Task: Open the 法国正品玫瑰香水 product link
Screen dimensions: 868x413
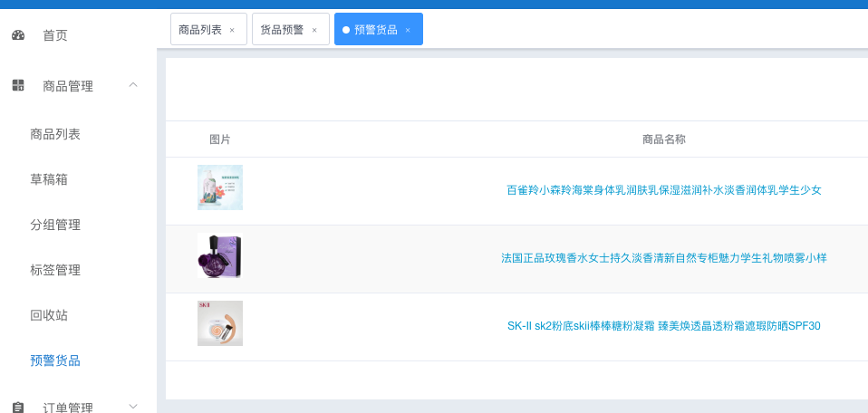Action: point(663,258)
